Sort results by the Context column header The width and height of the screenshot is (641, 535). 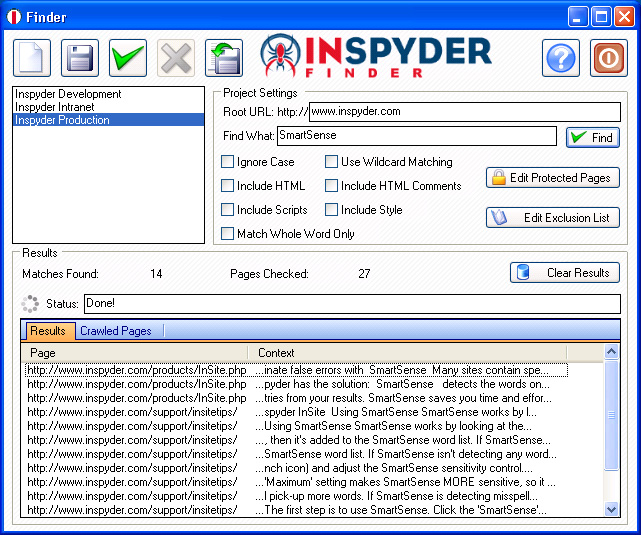pos(407,353)
